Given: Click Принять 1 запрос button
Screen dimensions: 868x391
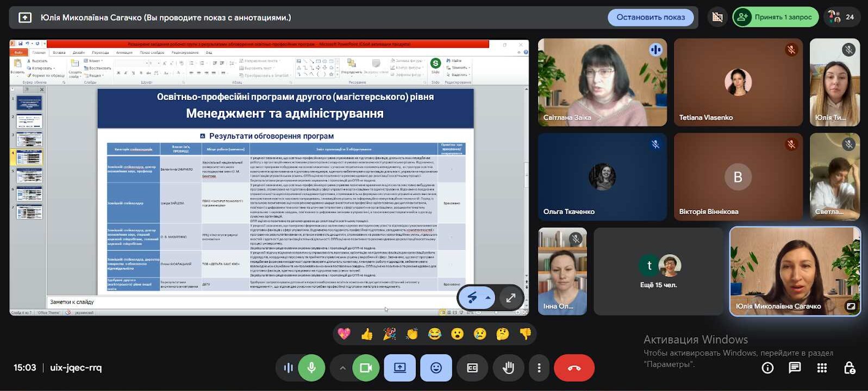Looking at the screenshot, I should point(776,17).
